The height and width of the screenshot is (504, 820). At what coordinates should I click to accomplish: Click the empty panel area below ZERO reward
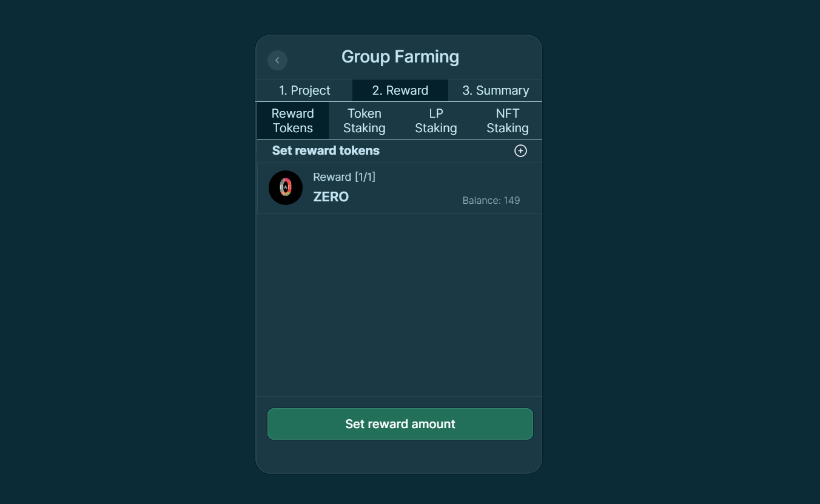click(x=399, y=305)
